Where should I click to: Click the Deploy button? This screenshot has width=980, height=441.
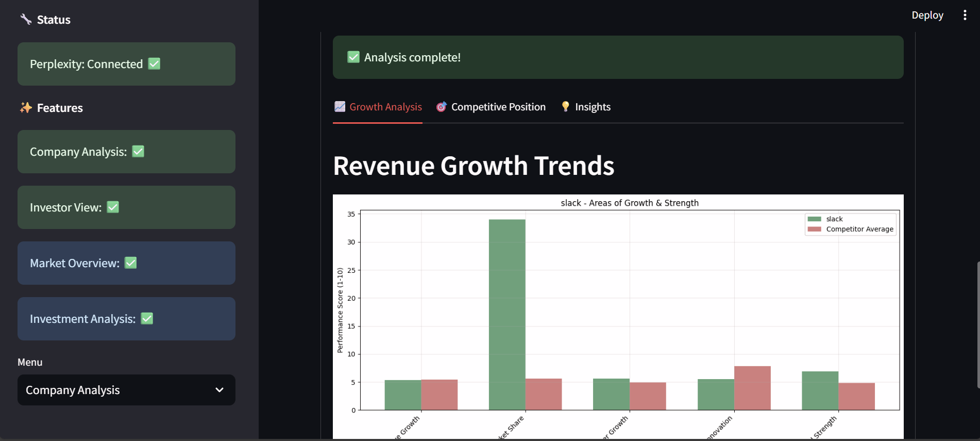click(x=927, y=15)
